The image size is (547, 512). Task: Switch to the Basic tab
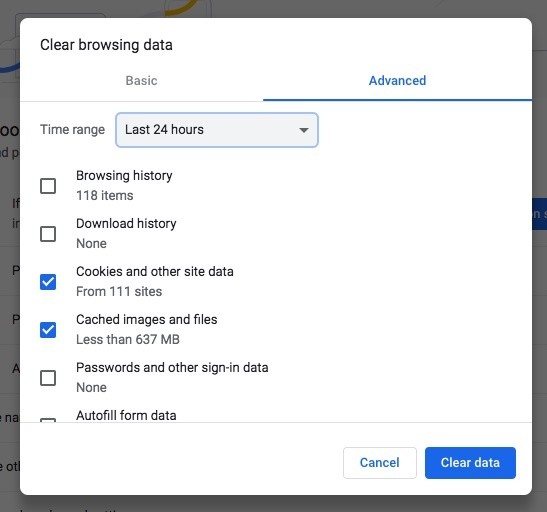click(x=141, y=81)
